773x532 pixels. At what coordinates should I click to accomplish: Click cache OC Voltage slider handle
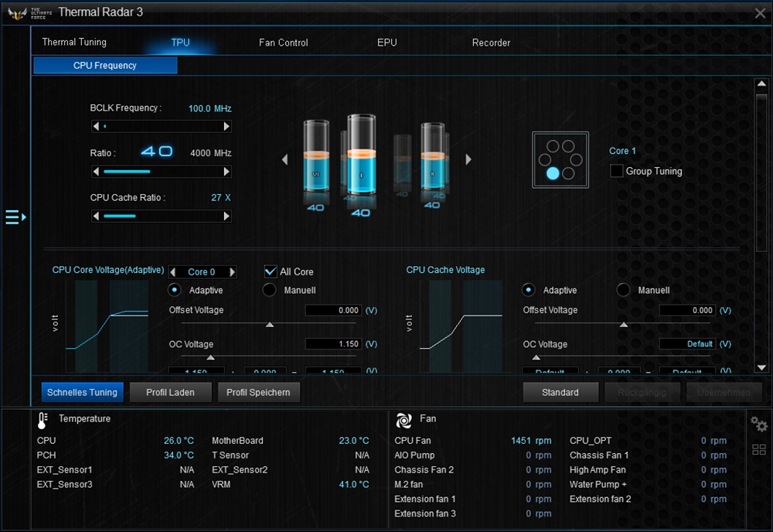[536, 357]
